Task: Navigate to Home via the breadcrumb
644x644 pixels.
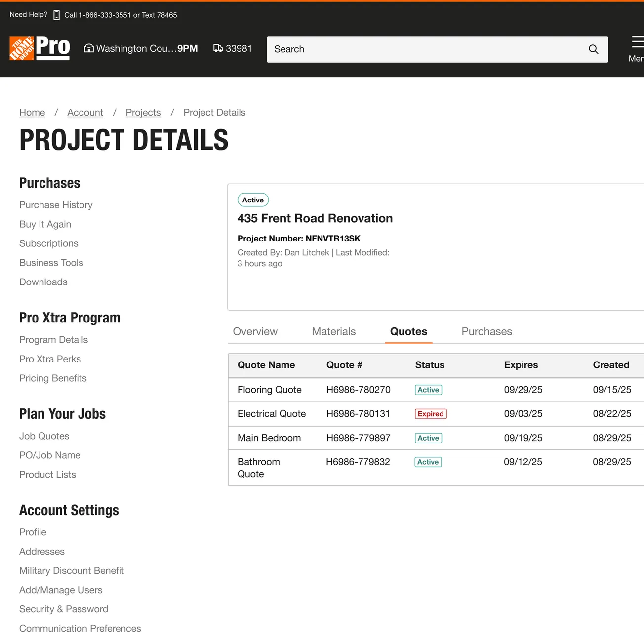Action: (32, 112)
